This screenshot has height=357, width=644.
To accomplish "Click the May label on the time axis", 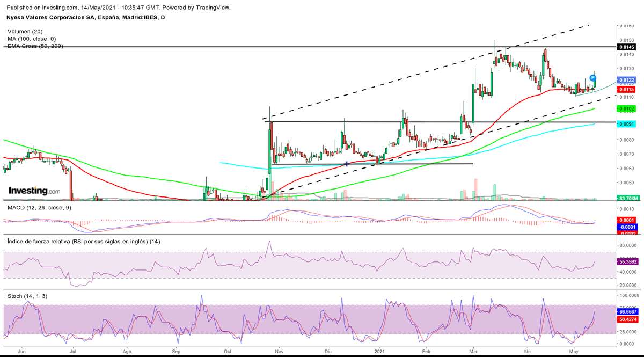I will click(x=574, y=352).
